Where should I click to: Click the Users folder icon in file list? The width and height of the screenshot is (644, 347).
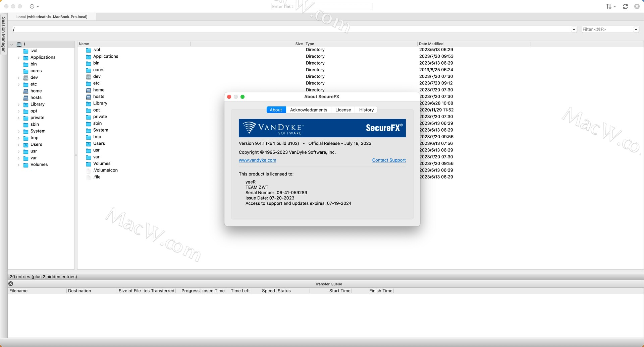(x=89, y=144)
